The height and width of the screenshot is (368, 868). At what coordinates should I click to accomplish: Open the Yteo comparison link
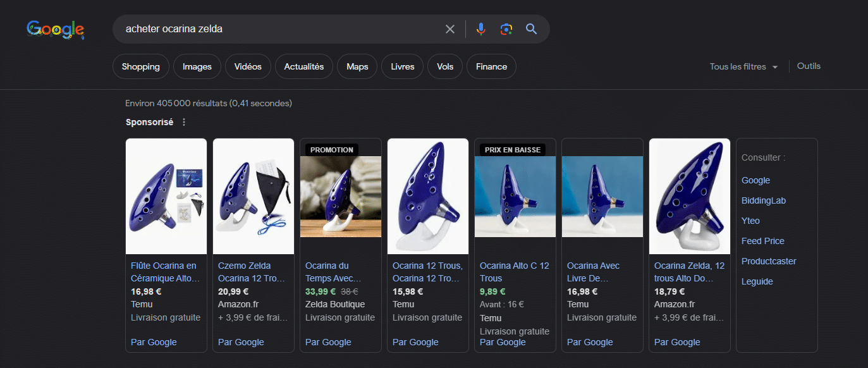(x=750, y=221)
